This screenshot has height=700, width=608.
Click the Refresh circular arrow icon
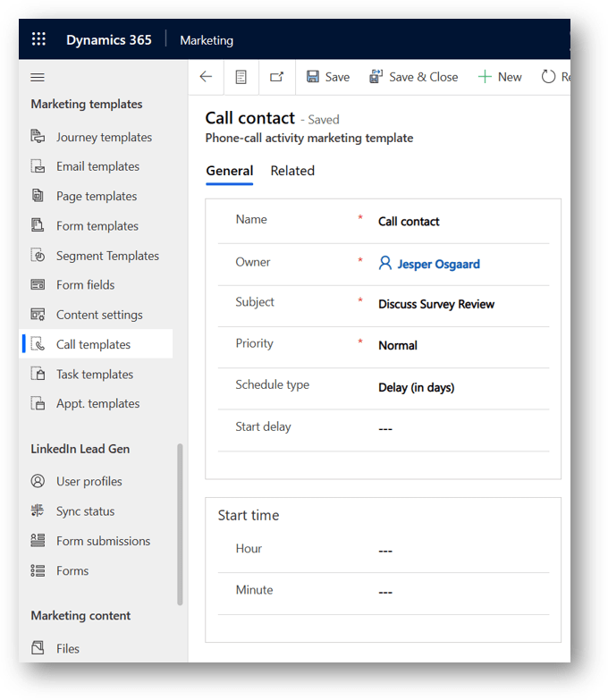[549, 77]
